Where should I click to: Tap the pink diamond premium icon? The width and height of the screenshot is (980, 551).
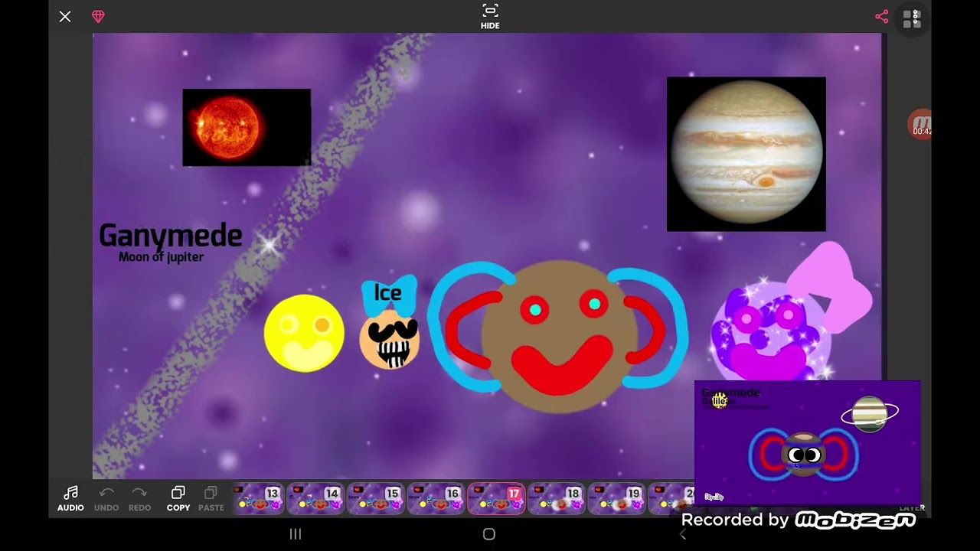click(x=98, y=16)
